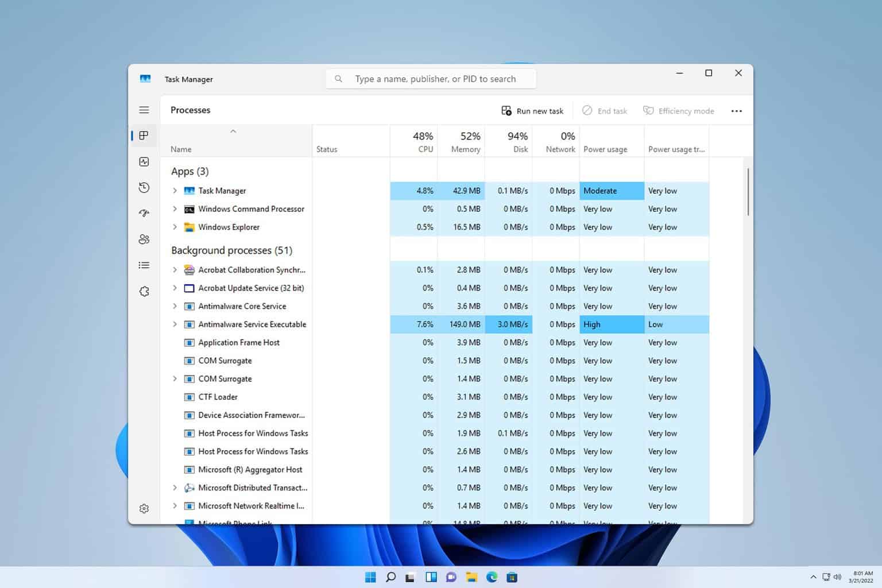
Task: Open the Startup apps sidebar icon
Action: click(144, 213)
